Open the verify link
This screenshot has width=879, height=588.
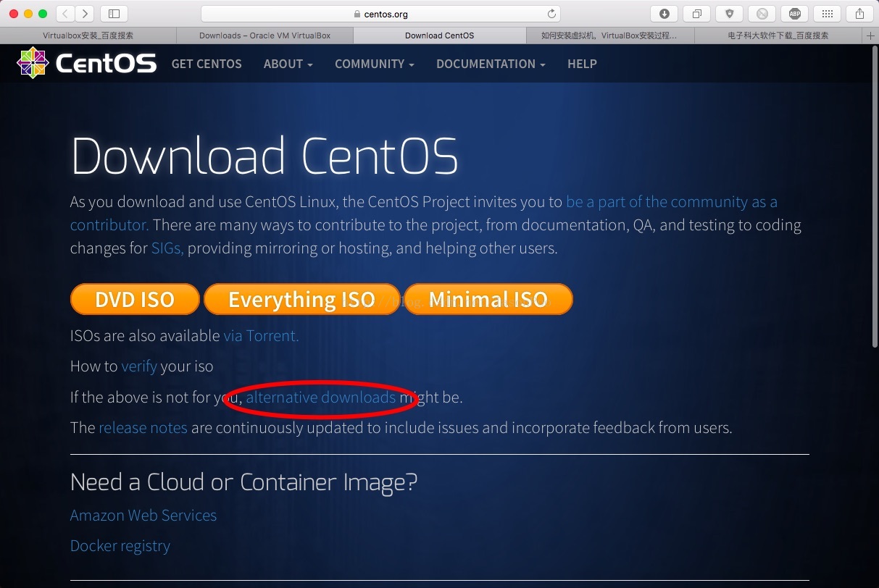[x=139, y=366]
